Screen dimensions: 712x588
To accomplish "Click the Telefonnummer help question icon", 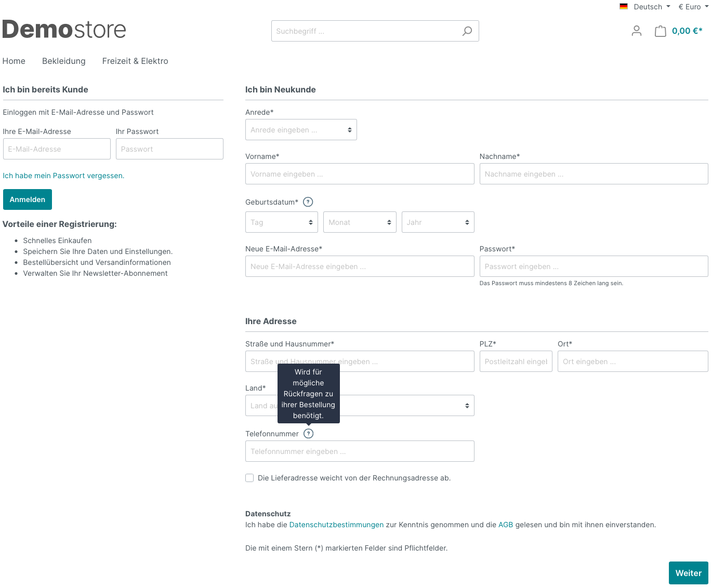I will 309,434.
